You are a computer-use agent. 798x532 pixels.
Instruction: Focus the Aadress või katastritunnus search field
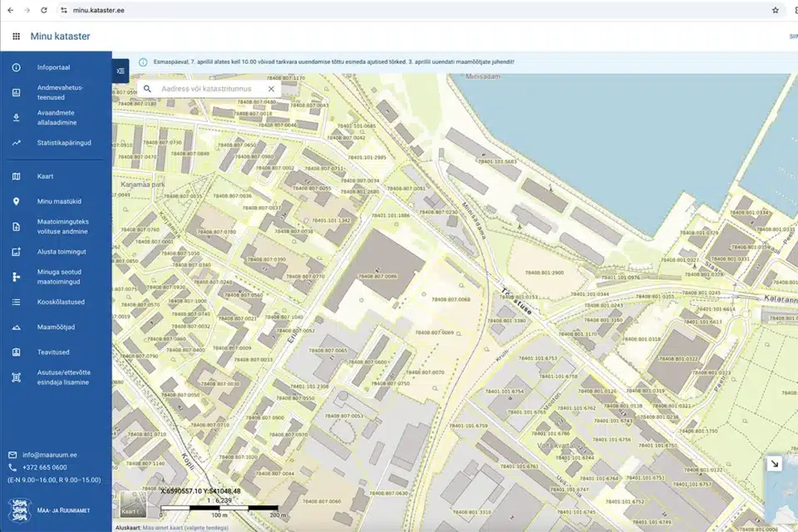pyautogui.click(x=207, y=89)
